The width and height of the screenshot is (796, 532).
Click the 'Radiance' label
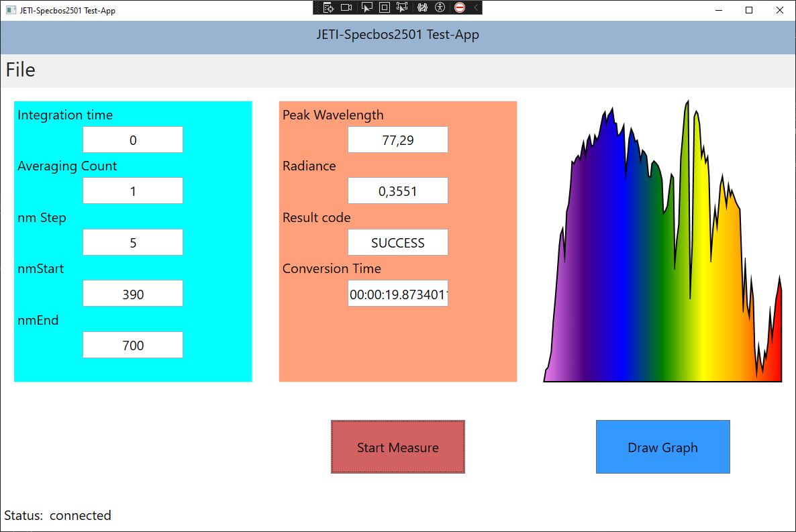309,166
